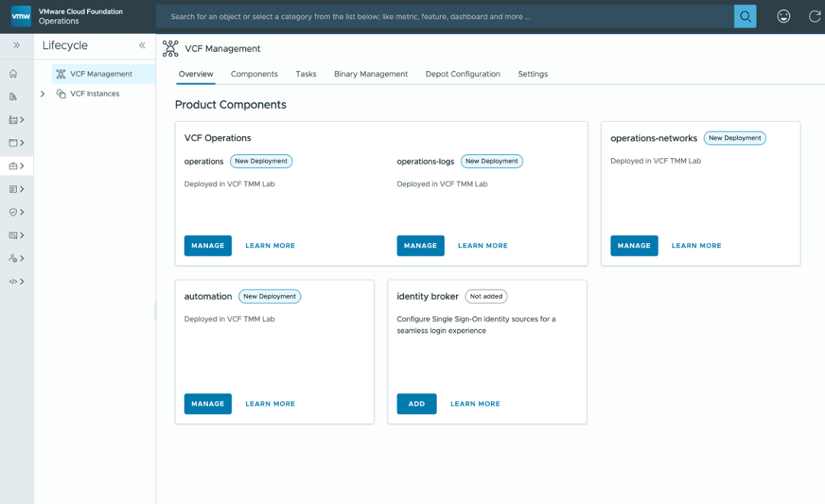Image resolution: width=825 pixels, height=504 pixels.
Task: Click the Not added badge on identity broker
Action: [486, 296]
